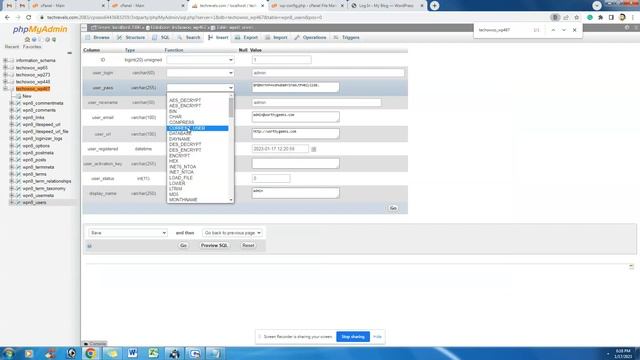Screen dimensions: 640x360
Task: Open Word from taskbar
Action: (x=132, y=353)
